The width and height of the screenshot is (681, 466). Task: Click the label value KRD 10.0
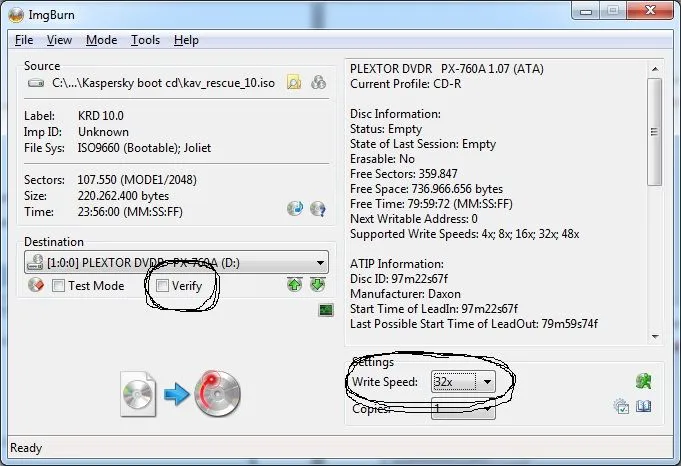point(101,116)
